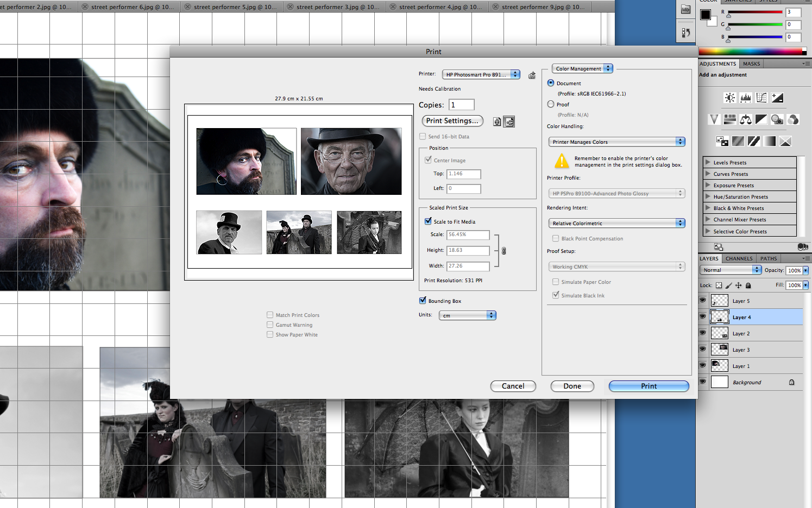This screenshot has height=508, width=812.
Task: Open the Adjustments panel options menu
Action: (806, 63)
